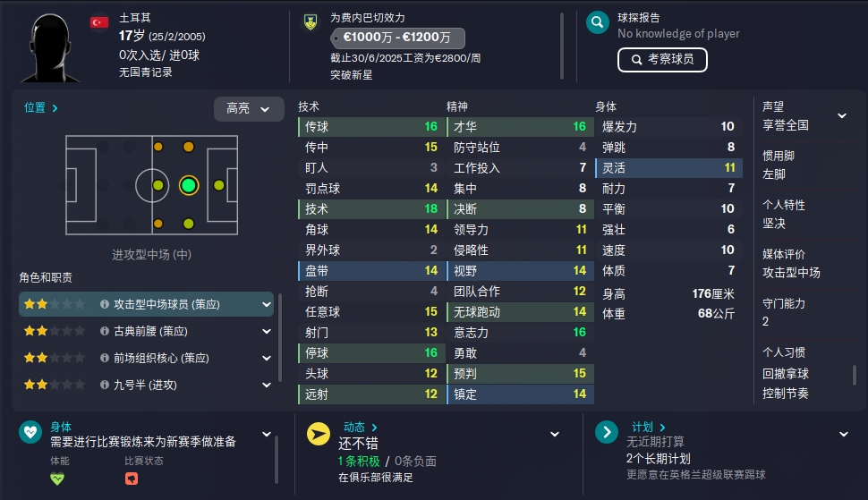Expand the 声望 reputation side panel

pyautogui.click(x=842, y=115)
